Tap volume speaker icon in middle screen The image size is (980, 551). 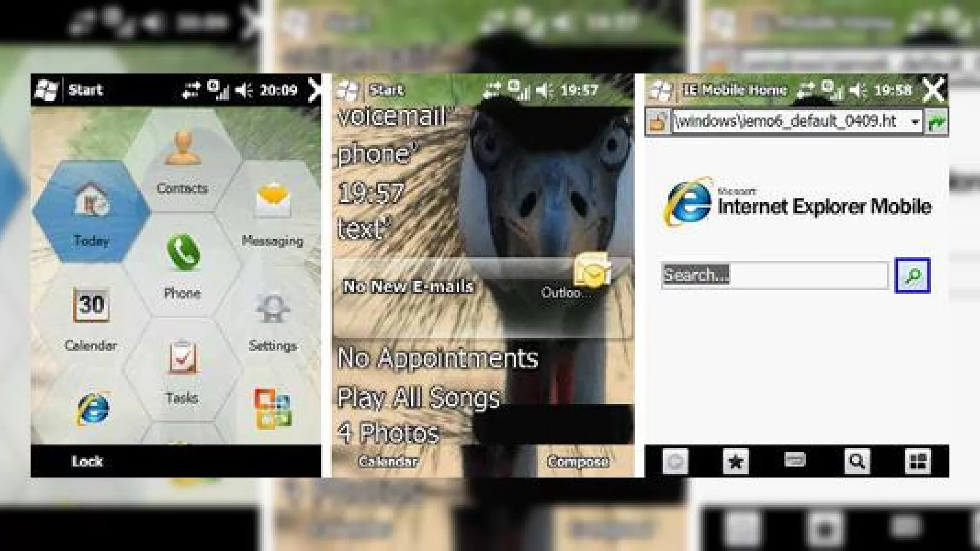click(545, 91)
